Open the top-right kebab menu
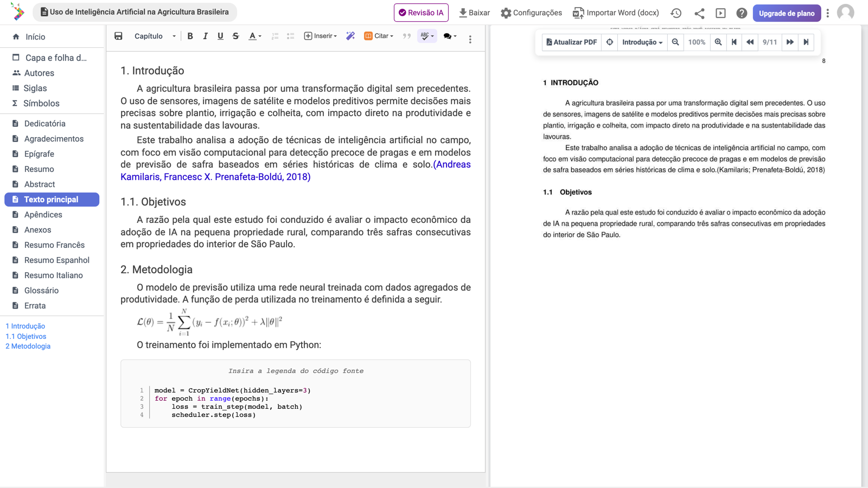The width and height of the screenshot is (868, 488). [x=828, y=13]
